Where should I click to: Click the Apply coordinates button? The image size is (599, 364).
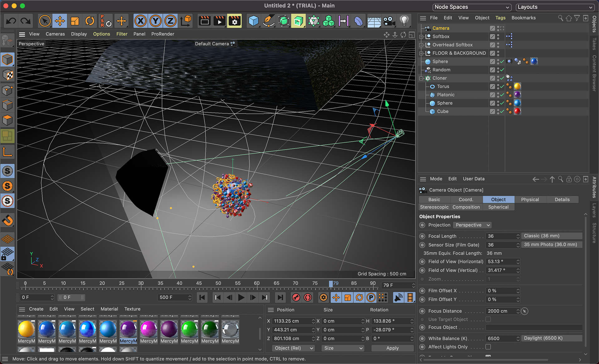(x=392, y=348)
